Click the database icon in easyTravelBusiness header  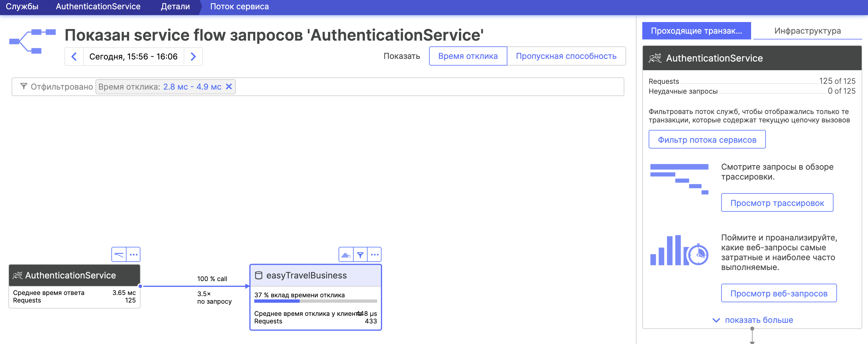click(258, 275)
